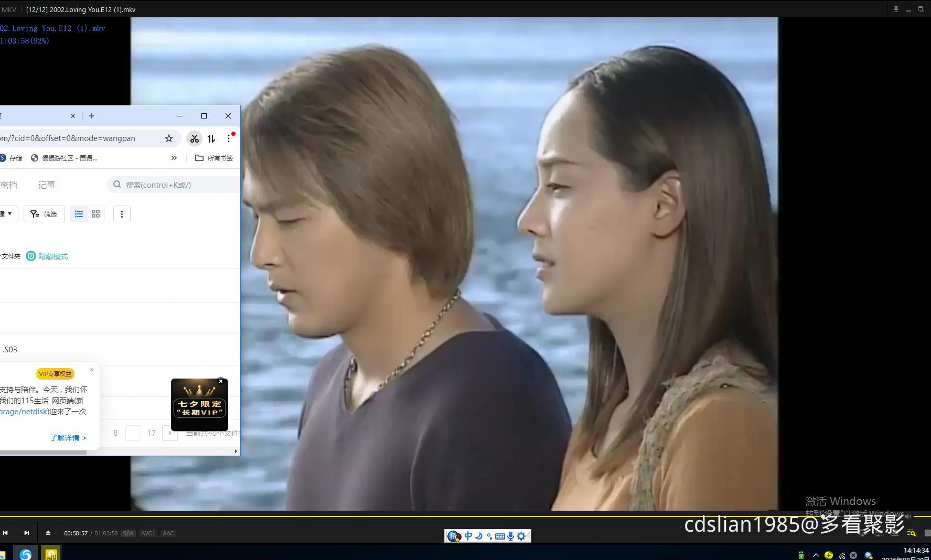Screen dimensions: 931x560
Task: Open the IME settings gear
Action: pos(521,536)
